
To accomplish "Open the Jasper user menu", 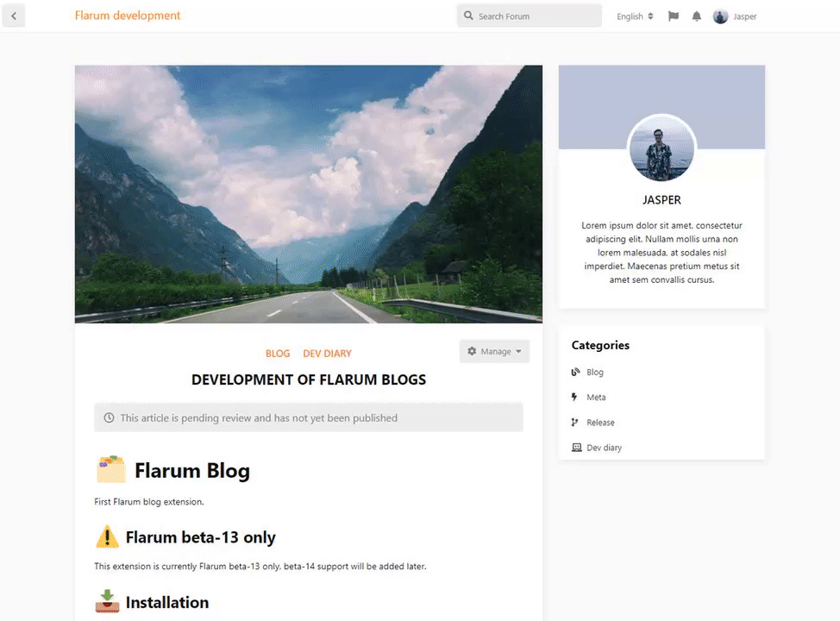I will coord(735,16).
